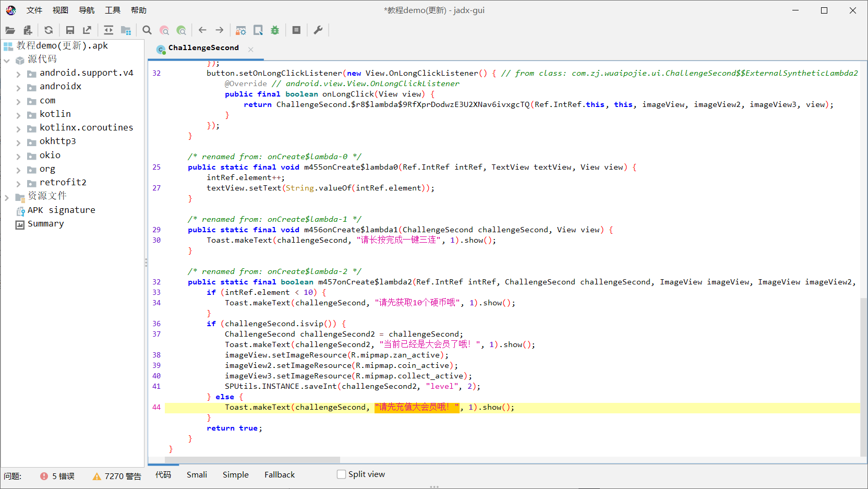Screen dimensions: 868x489
Task: Expand the kotlinx.coroutines package
Action: point(18,129)
